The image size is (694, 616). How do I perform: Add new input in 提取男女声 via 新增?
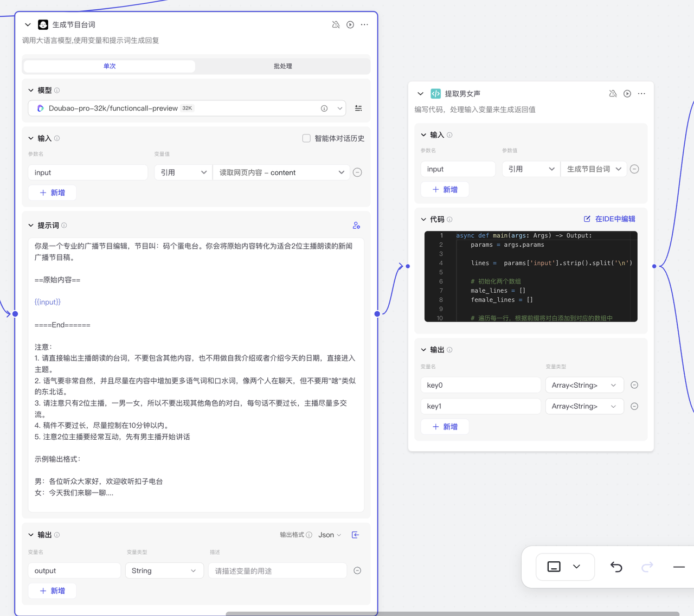point(445,189)
